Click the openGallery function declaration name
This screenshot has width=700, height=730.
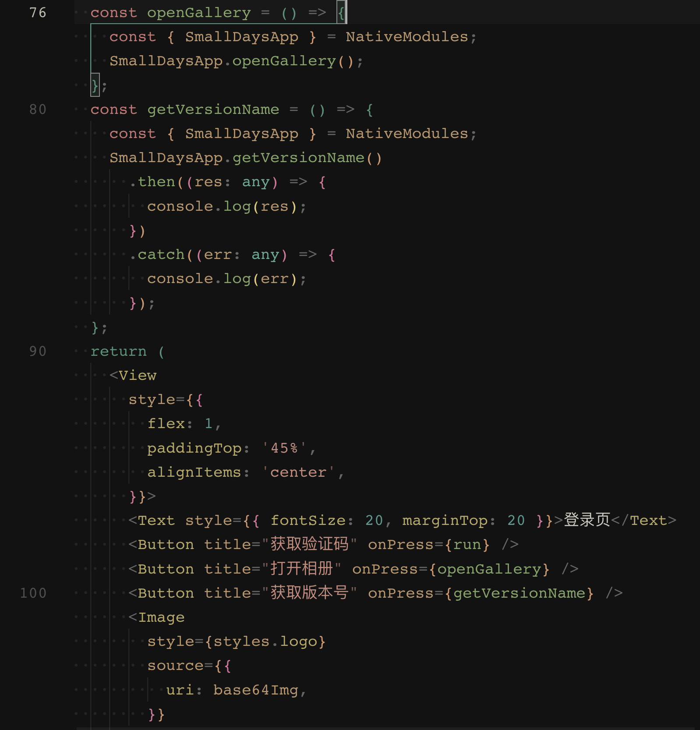click(199, 13)
